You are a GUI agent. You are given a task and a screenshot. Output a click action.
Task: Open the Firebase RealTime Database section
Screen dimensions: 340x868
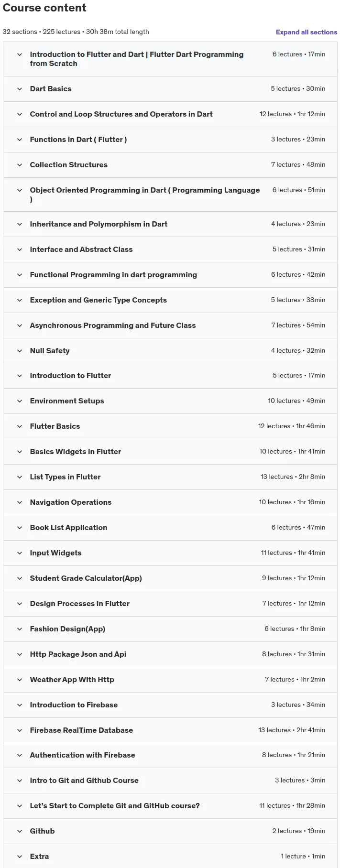[x=170, y=730]
